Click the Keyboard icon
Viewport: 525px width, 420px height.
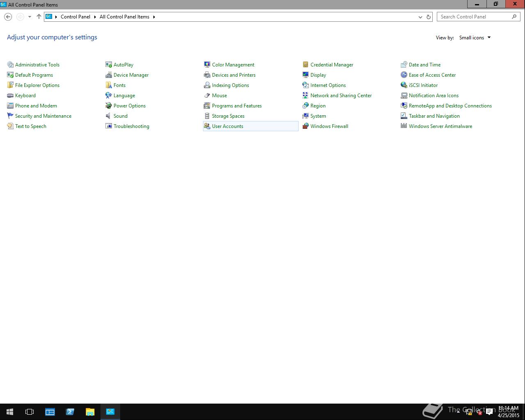click(10, 96)
